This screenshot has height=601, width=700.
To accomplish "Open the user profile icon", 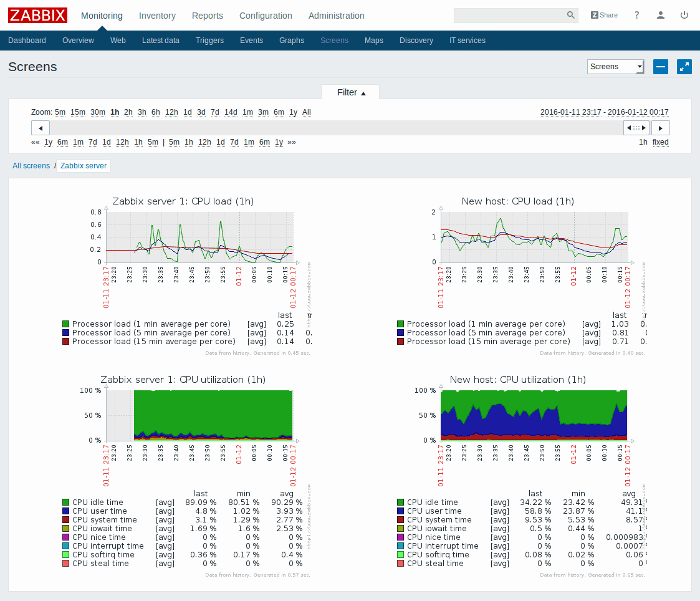I will click(x=661, y=16).
